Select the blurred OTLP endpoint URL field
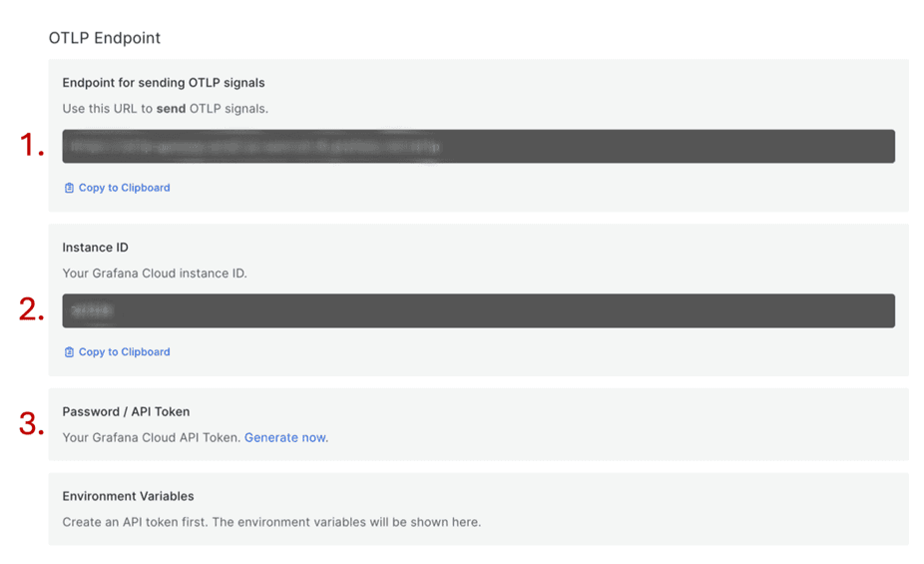The height and width of the screenshot is (564, 924). click(478, 147)
